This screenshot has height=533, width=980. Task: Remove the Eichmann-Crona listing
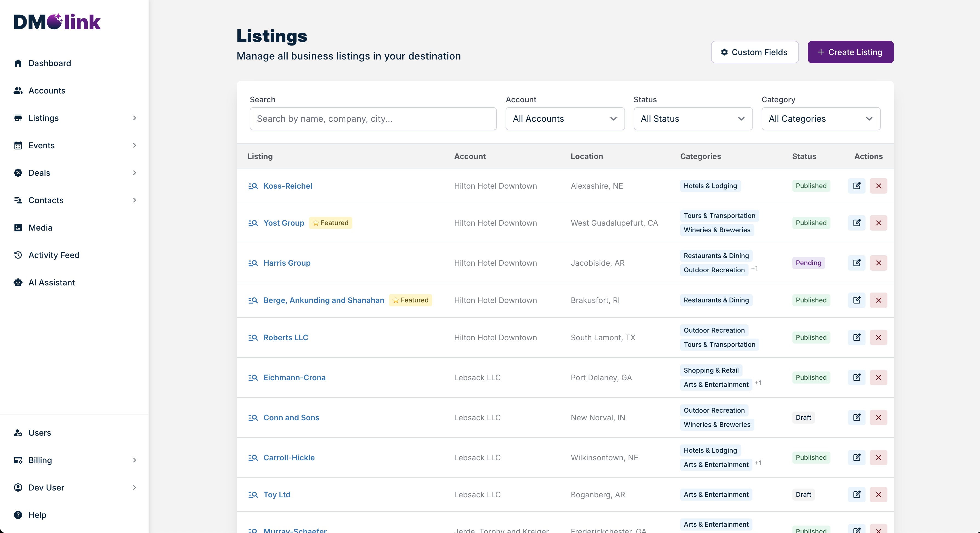pos(878,378)
